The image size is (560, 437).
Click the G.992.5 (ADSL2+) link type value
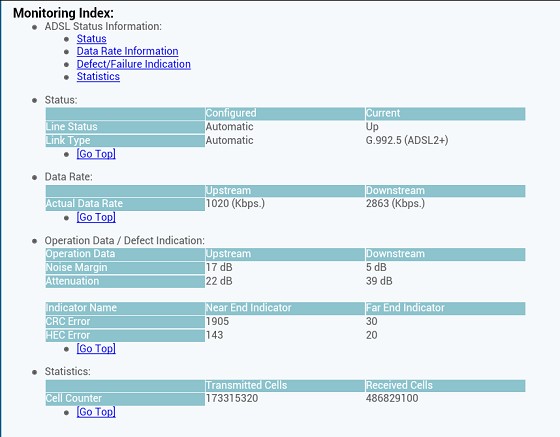click(x=407, y=140)
